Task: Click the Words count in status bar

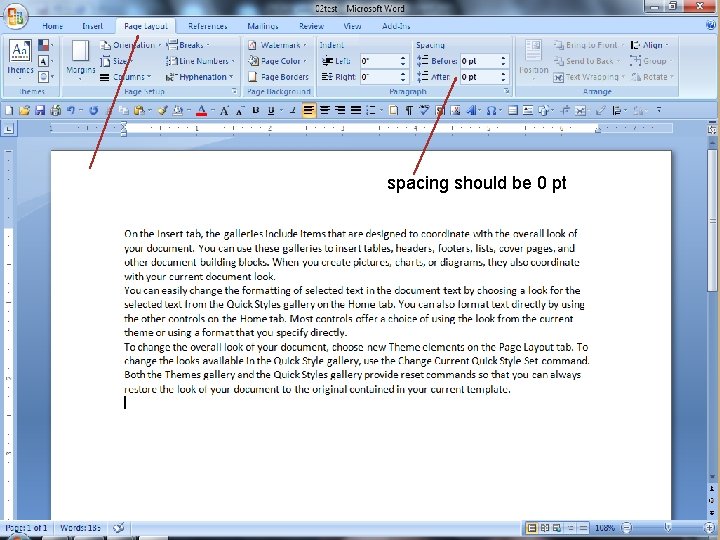Action: (x=80, y=528)
